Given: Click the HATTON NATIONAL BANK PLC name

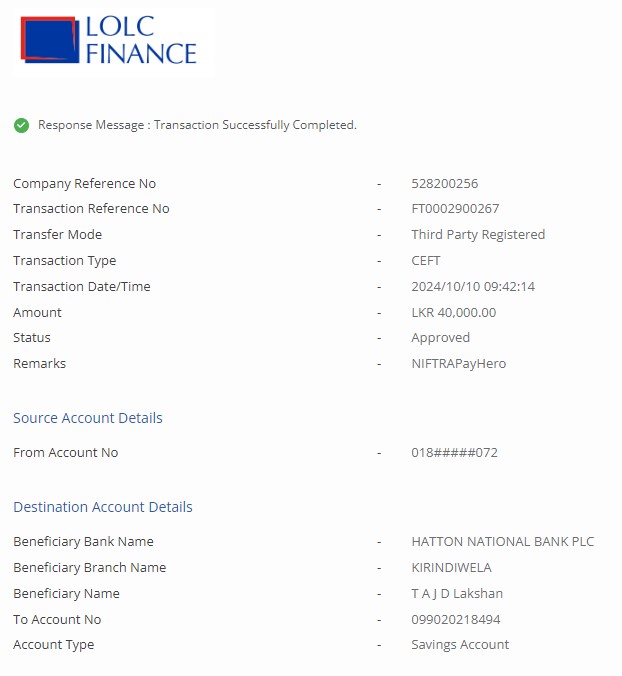Looking at the screenshot, I should click(502, 542).
